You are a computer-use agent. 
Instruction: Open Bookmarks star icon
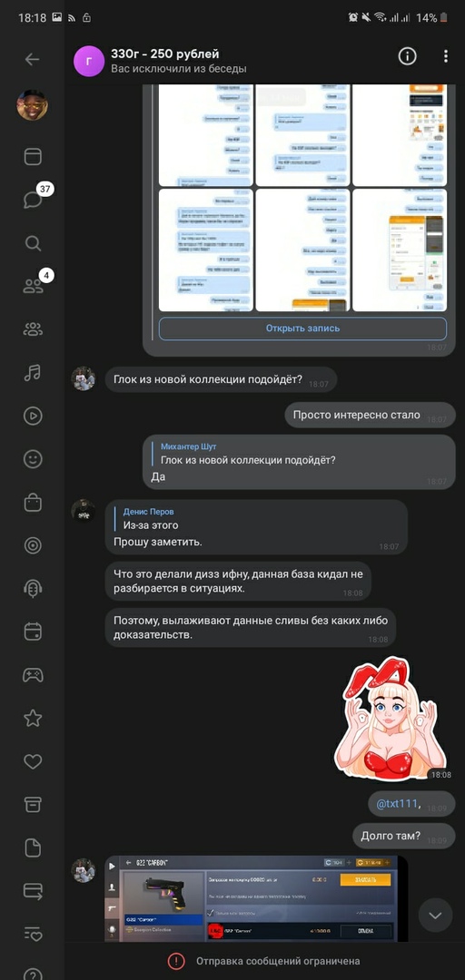(x=33, y=718)
